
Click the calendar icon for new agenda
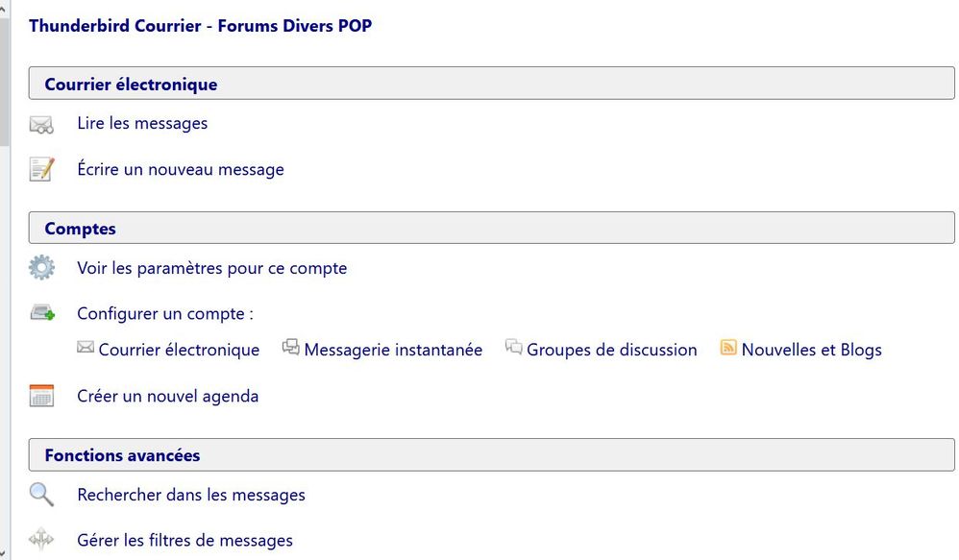point(41,396)
